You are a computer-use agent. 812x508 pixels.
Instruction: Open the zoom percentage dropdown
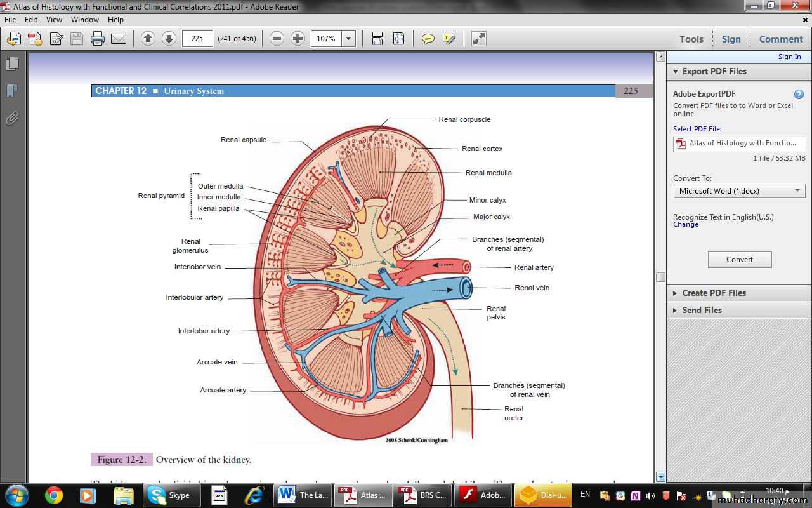348,39
